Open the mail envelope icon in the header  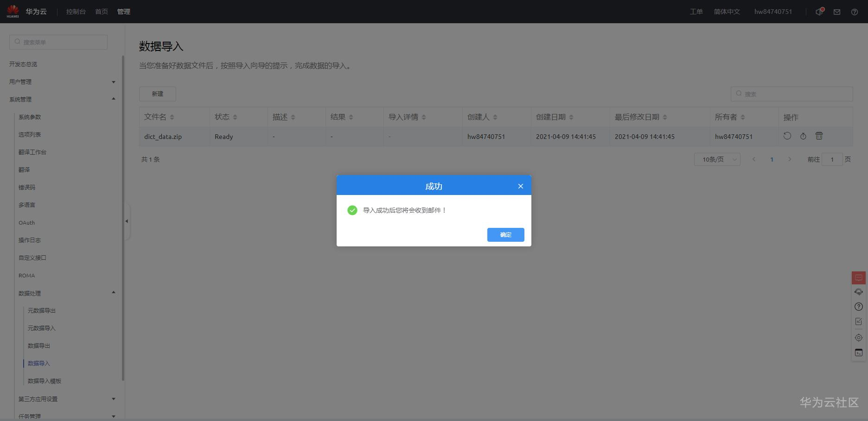837,12
